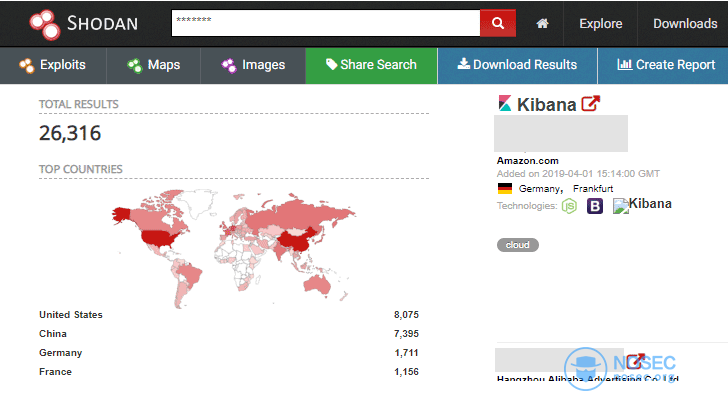Click the red magnifier search button
This screenshot has height=415, width=728.
498,23
